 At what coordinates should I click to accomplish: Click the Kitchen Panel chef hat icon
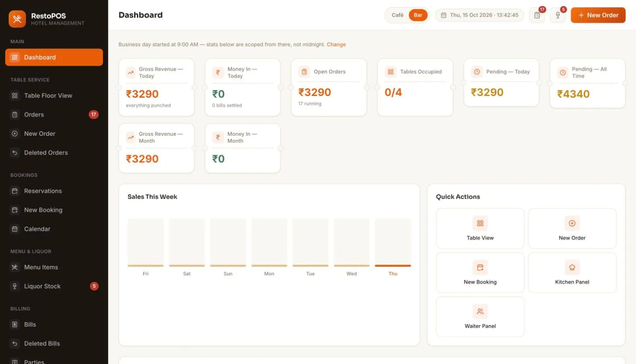click(572, 267)
